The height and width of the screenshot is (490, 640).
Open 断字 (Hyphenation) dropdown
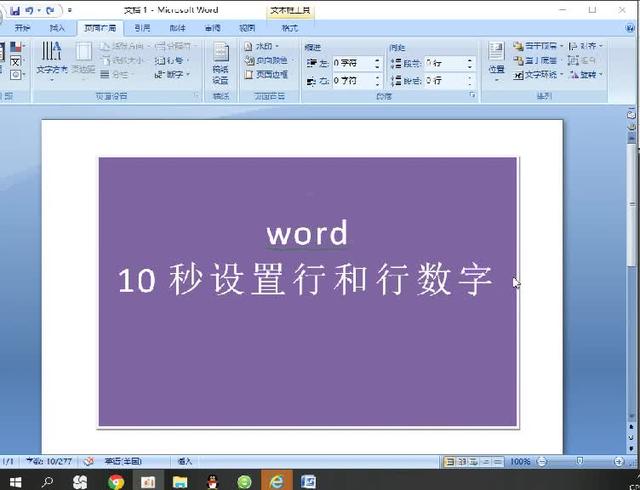click(172, 75)
